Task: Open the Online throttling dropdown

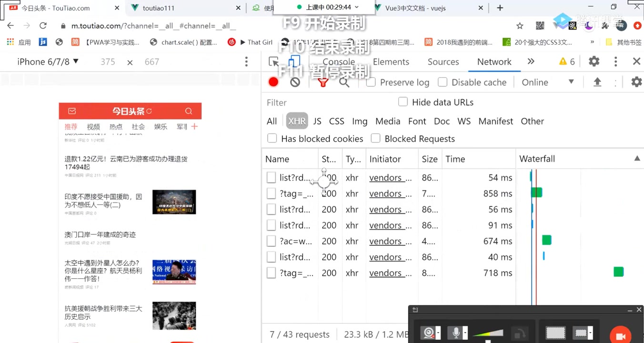Action: [x=548, y=82]
